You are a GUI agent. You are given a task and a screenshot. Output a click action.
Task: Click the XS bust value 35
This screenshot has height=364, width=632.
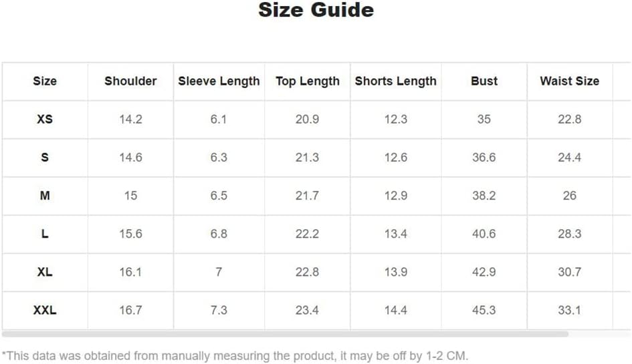pyautogui.click(x=484, y=119)
